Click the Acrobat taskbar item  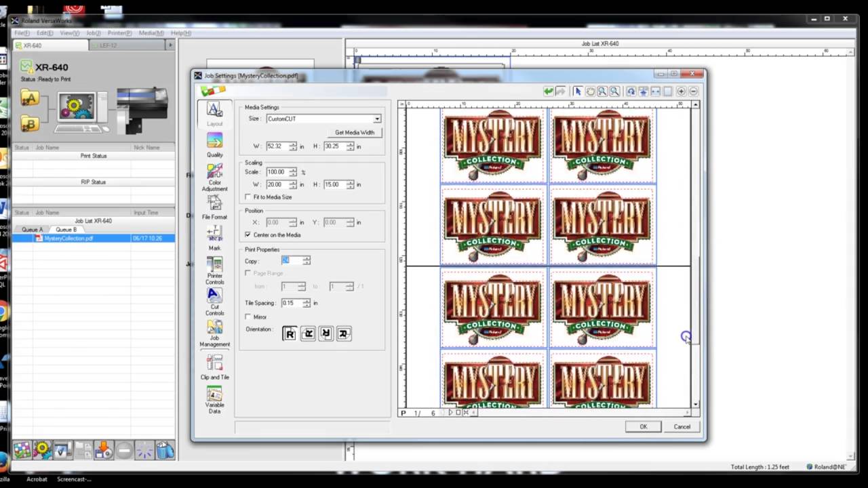pyautogui.click(x=37, y=479)
